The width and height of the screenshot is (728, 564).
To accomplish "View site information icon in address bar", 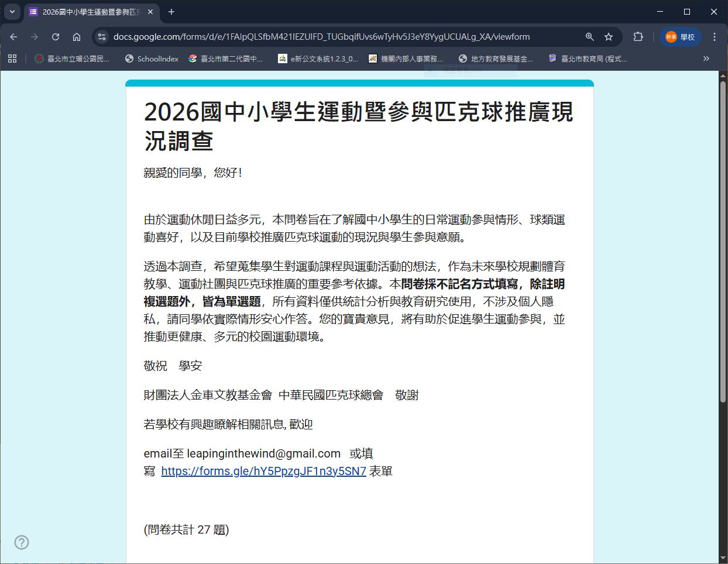I will [x=102, y=37].
